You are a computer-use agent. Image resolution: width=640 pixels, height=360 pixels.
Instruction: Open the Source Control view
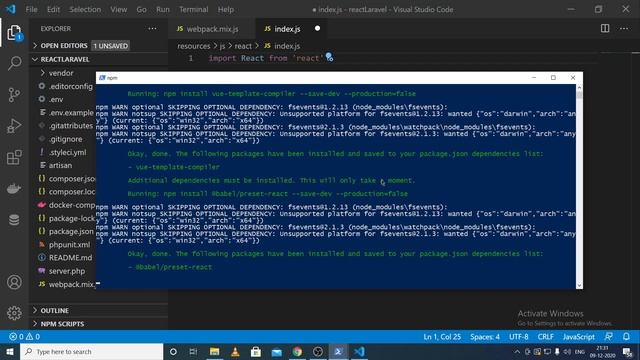(14, 95)
